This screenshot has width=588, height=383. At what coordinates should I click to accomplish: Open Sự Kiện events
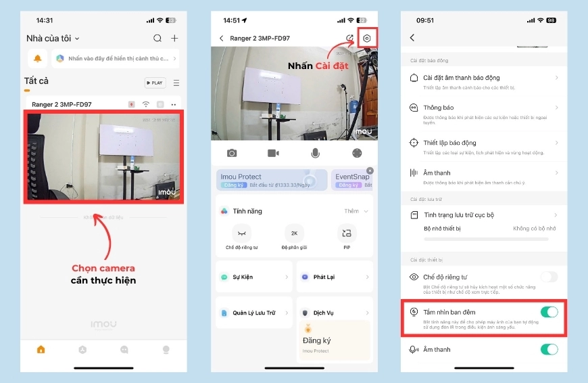click(x=254, y=277)
